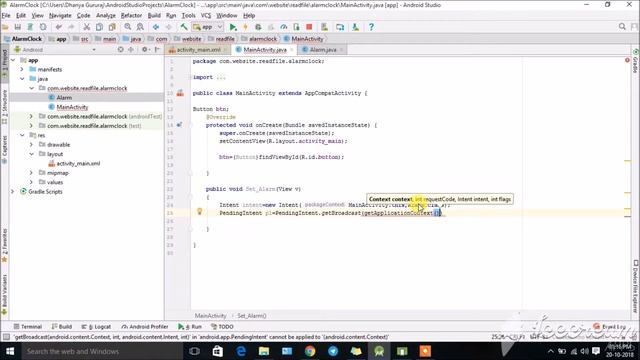The image size is (640, 360).
Task: Open the TODO tool window
Action: click(x=222, y=327)
